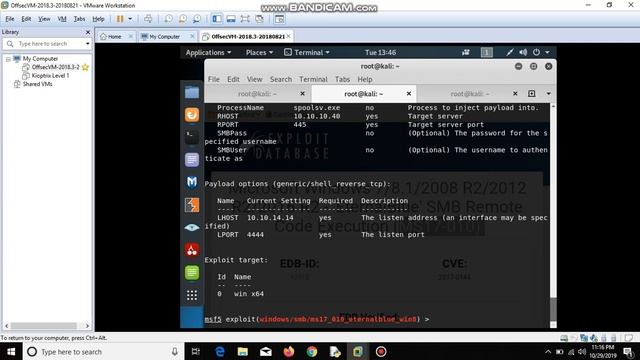Take a snapshot of this virtual machine
This screenshot has height=360, width=640.
pyautogui.click(x=168, y=19)
